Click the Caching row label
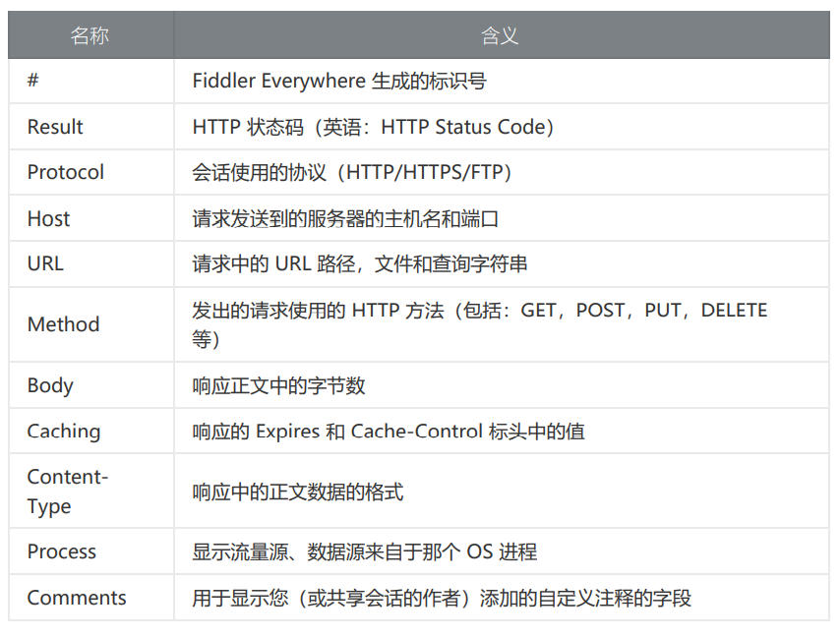This screenshot has height=637, width=840. tap(64, 432)
